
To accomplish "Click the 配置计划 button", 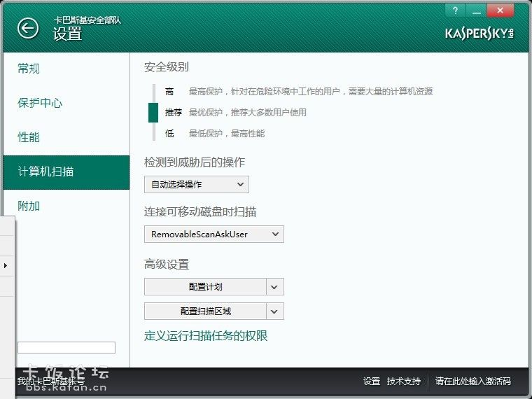I will 205,287.
